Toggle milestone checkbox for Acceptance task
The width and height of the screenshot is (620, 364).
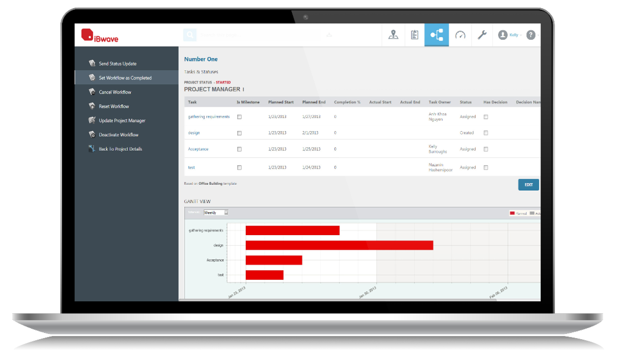pyautogui.click(x=239, y=149)
